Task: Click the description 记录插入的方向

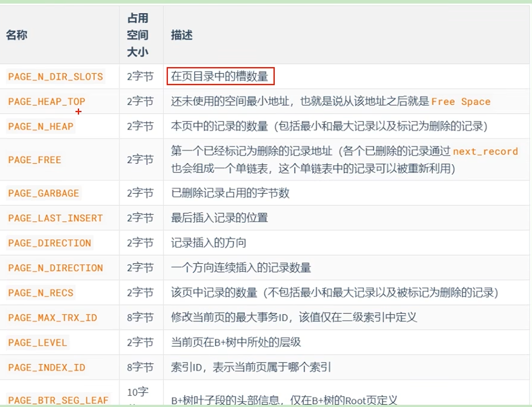Action: [x=209, y=243]
